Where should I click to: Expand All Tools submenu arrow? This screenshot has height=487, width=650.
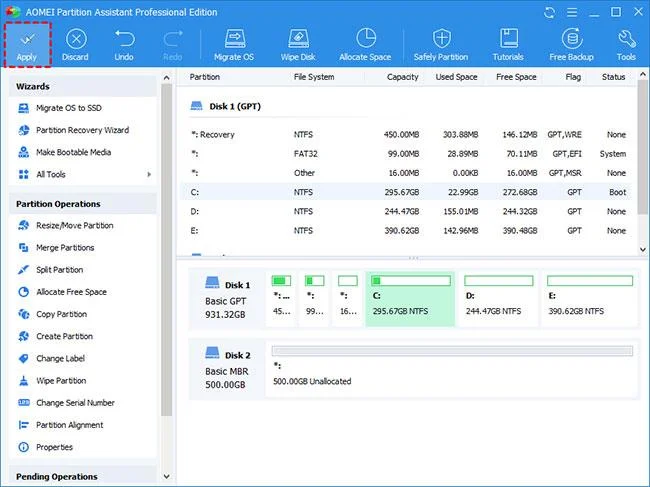(149, 174)
